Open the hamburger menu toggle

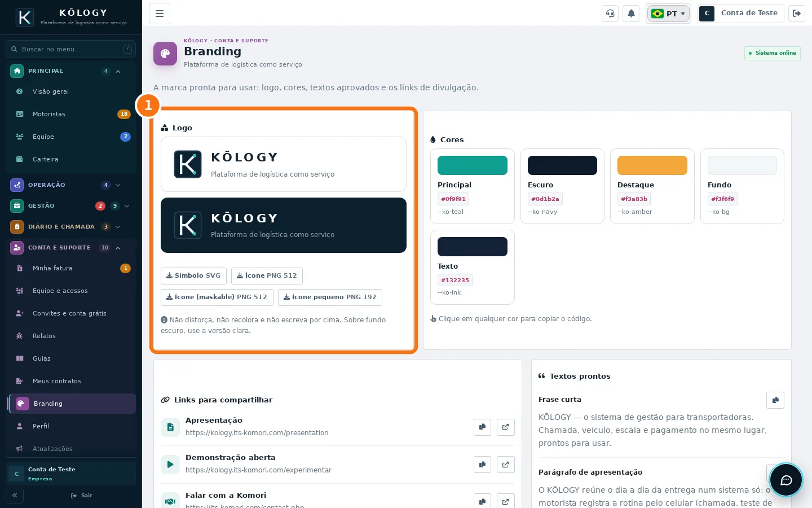pos(160,14)
